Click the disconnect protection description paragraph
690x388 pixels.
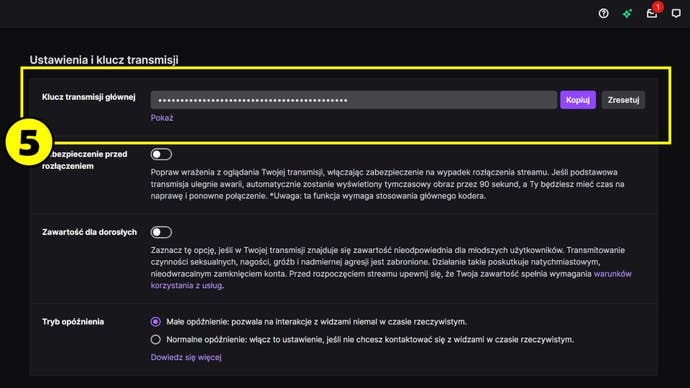pyautogui.click(x=387, y=184)
